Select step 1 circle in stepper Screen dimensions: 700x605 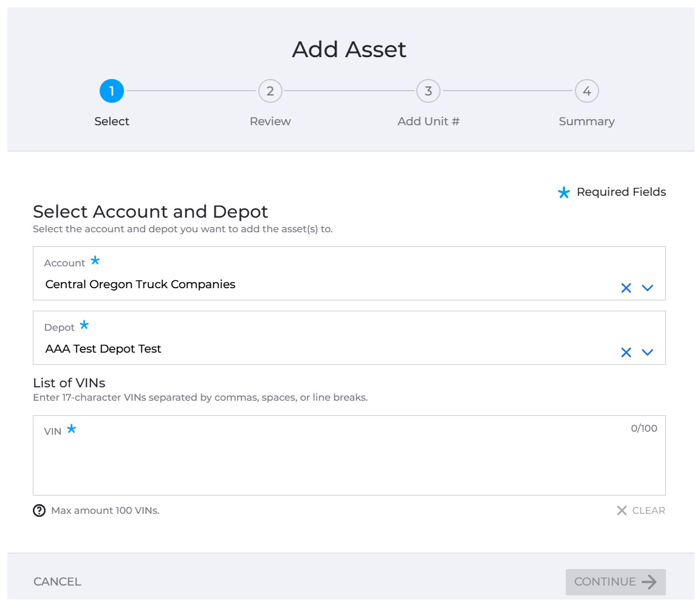pos(112,91)
